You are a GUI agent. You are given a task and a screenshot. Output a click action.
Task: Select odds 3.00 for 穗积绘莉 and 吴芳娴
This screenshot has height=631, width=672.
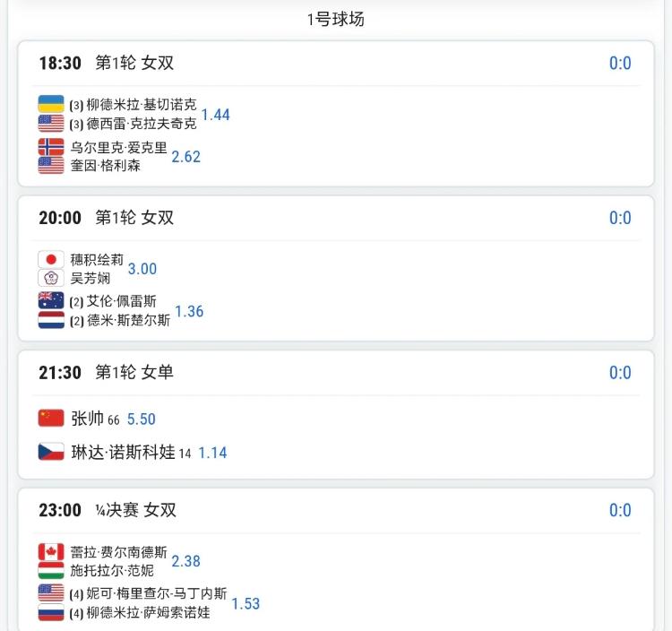pyautogui.click(x=142, y=269)
